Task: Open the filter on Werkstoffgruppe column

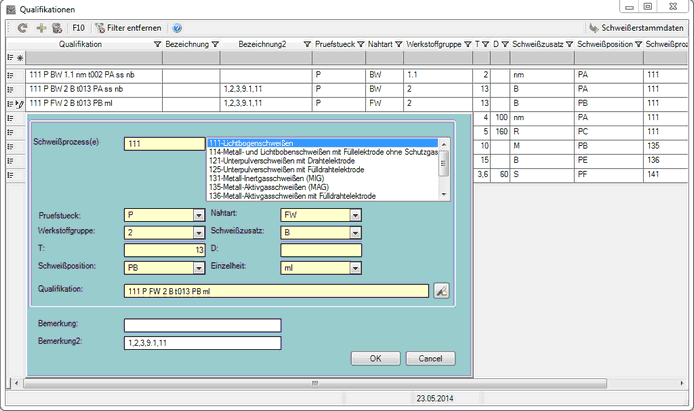Action: [465, 46]
